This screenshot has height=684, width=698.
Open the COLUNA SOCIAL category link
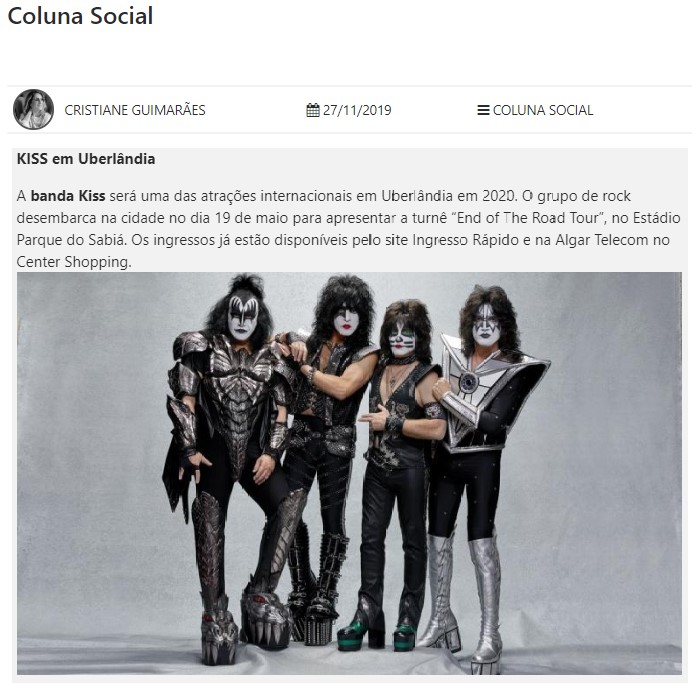coord(543,110)
